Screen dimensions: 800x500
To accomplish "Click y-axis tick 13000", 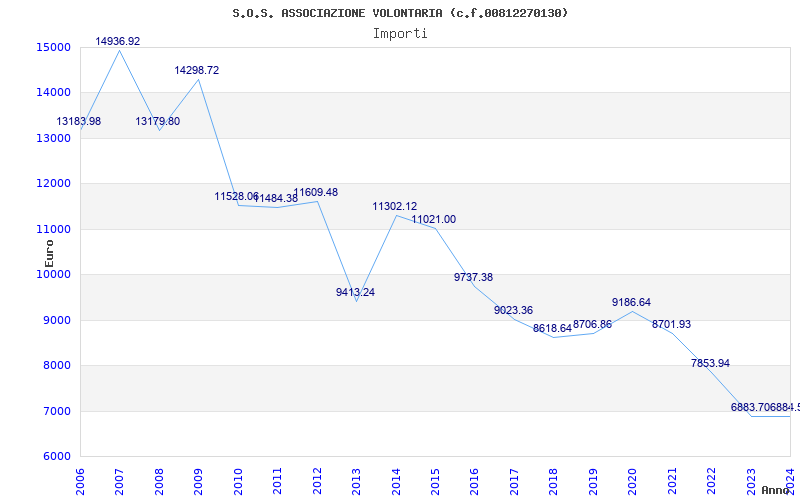I will [x=53, y=138].
